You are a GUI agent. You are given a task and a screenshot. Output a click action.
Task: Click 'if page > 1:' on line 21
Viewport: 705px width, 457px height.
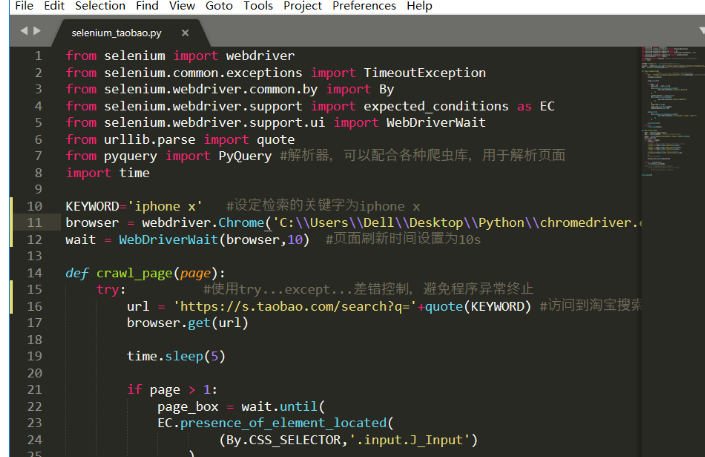click(x=172, y=390)
